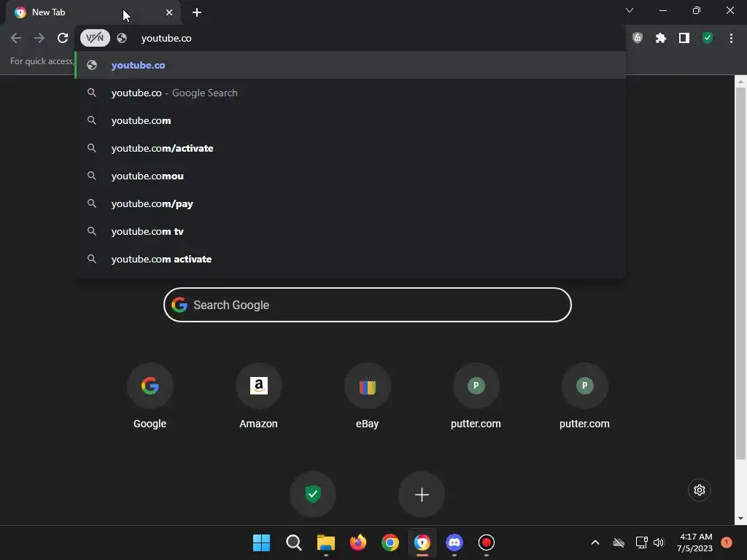The width and height of the screenshot is (747, 560).
Task: Click the browser Back arrow
Action: pos(16,38)
